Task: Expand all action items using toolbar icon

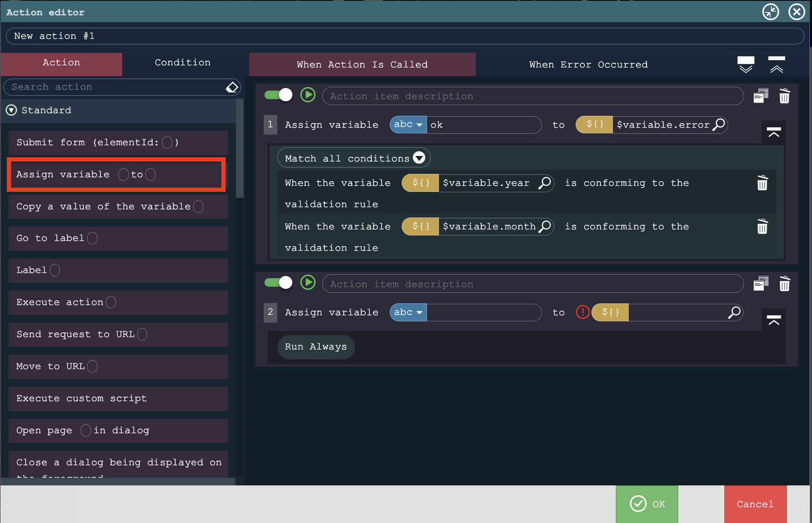Action: tap(746, 65)
